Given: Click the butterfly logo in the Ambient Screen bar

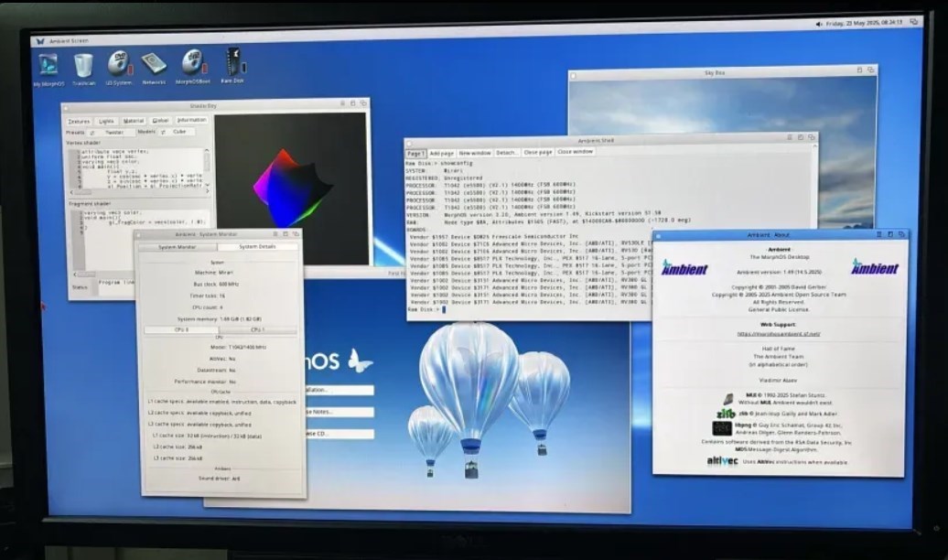Looking at the screenshot, I should click(x=39, y=41).
